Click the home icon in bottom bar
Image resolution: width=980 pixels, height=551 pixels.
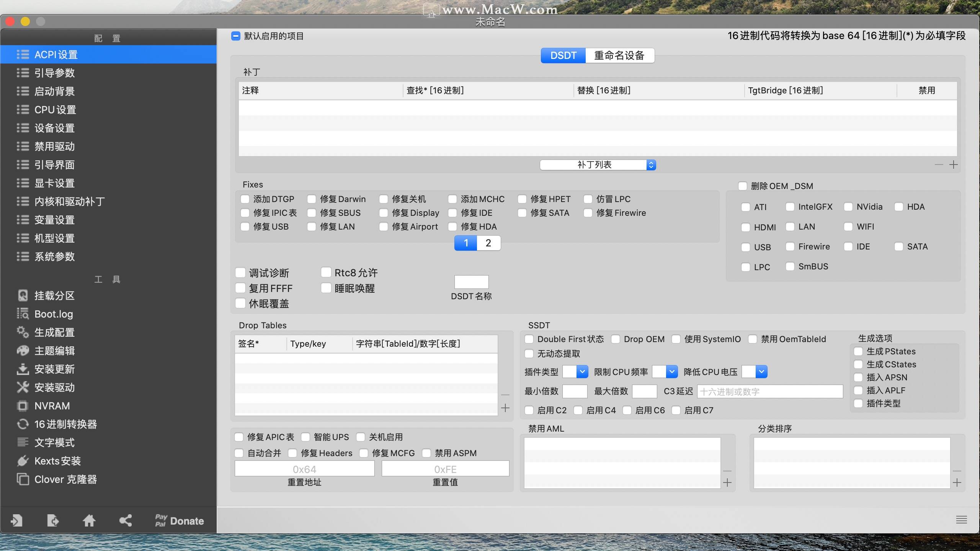pyautogui.click(x=89, y=520)
